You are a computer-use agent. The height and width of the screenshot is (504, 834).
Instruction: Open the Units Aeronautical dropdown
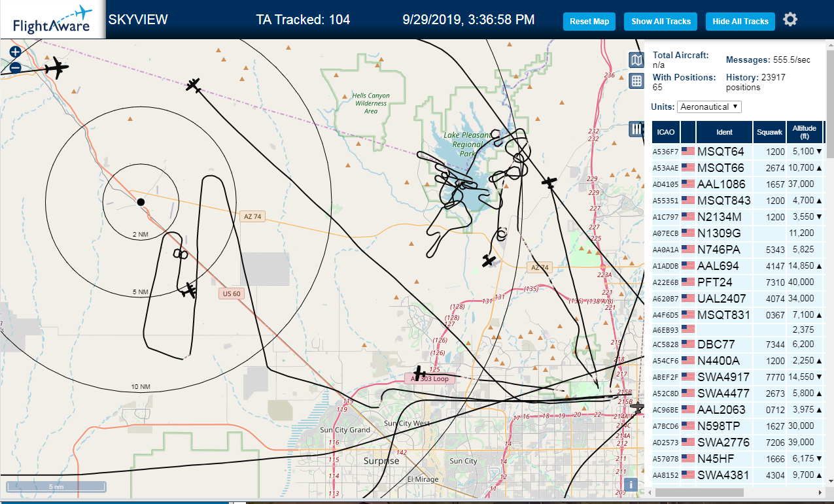[x=709, y=107]
